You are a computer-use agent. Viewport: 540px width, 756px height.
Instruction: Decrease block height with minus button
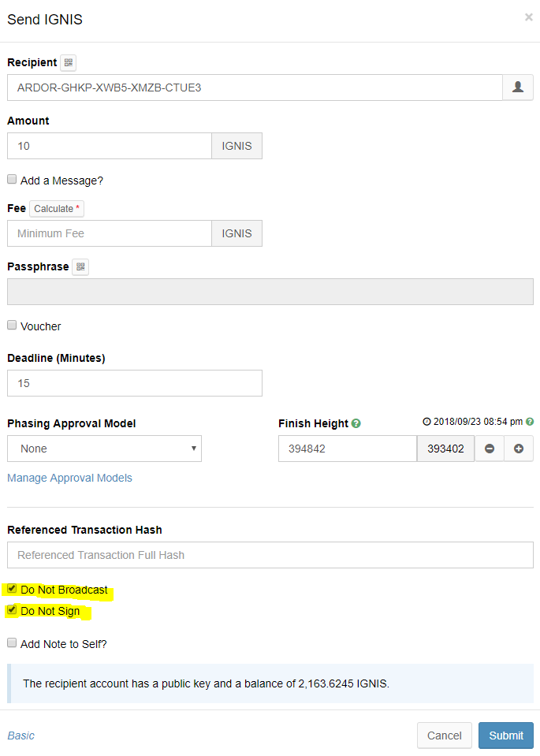490,448
